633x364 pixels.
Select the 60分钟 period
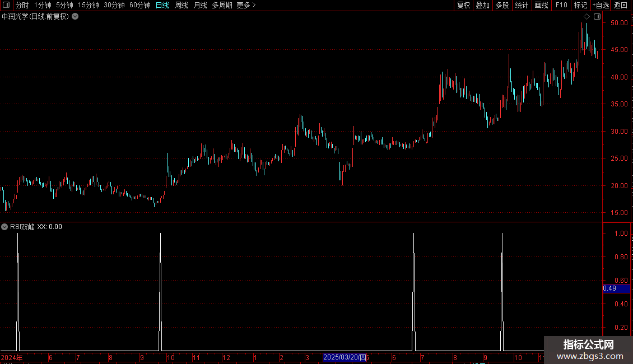coord(139,5)
